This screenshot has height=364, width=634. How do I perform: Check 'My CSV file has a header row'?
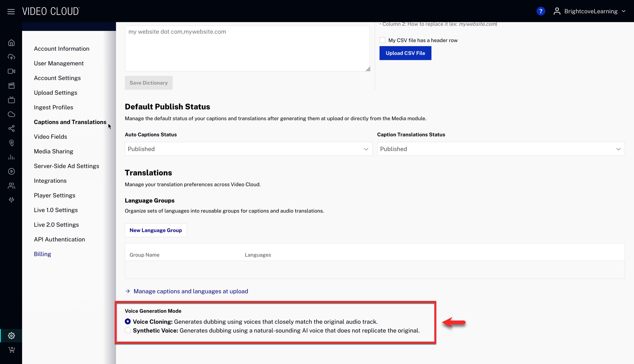pos(382,40)
